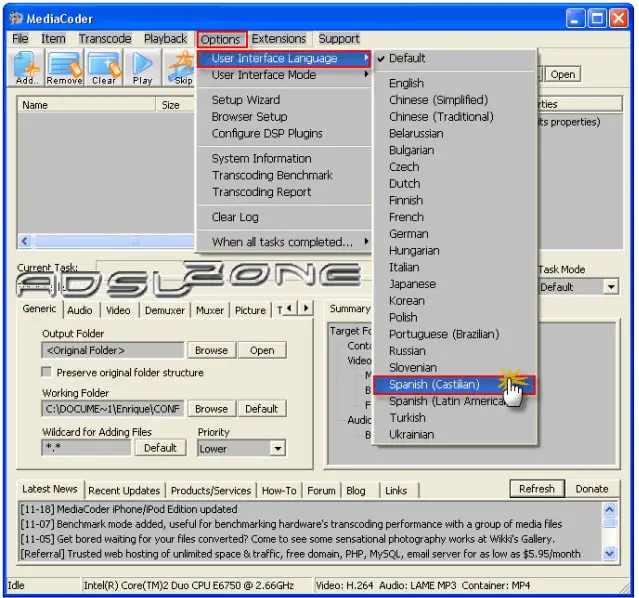
Task: Click the Name column header
Action: [86, 105]
